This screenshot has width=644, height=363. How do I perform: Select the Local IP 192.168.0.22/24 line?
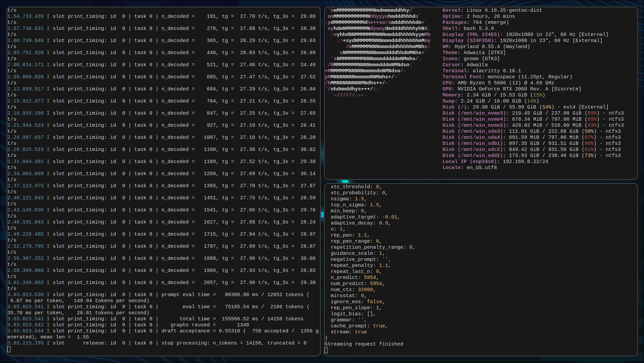pyautogui.click(x=495, y=162)
